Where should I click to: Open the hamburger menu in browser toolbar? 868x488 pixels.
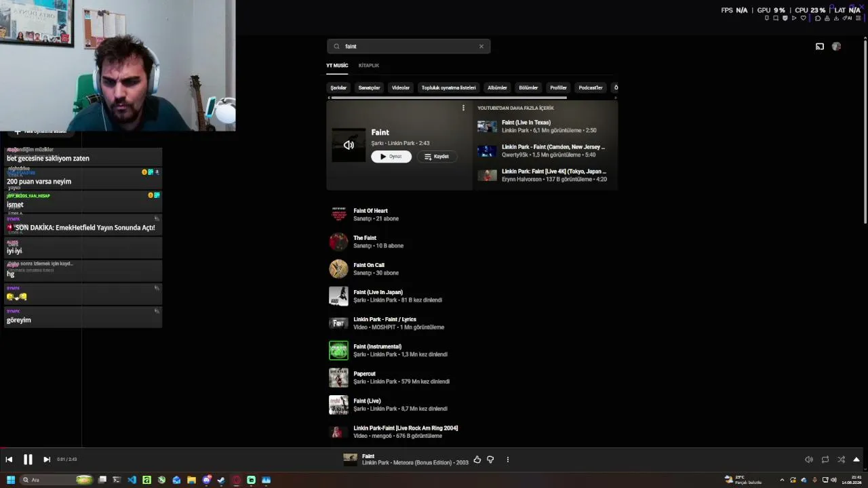(859, 18)
